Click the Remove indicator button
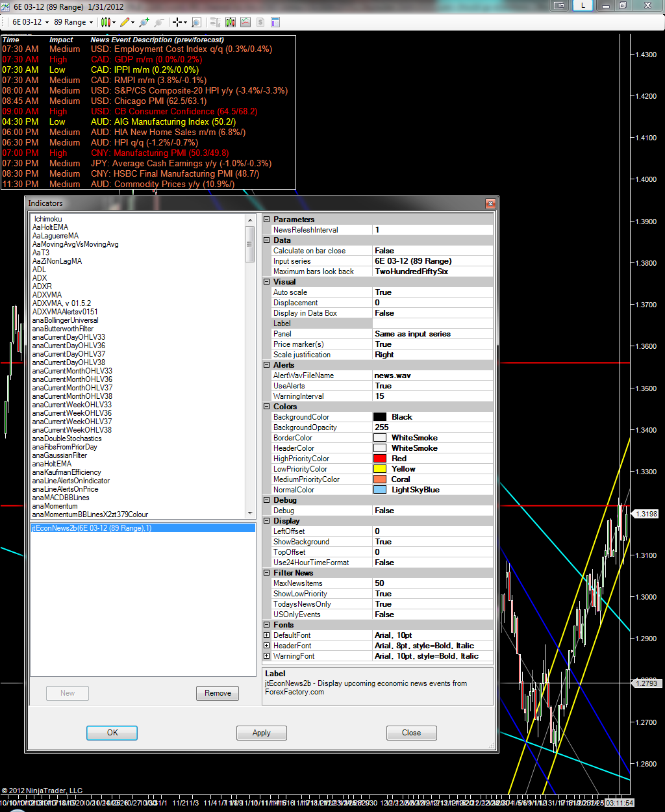Screen dimensions: 665x812 218,693
